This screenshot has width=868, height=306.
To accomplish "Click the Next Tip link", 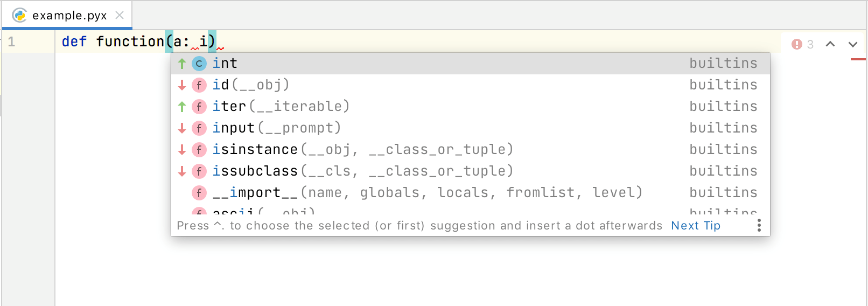I will [695, 226].
